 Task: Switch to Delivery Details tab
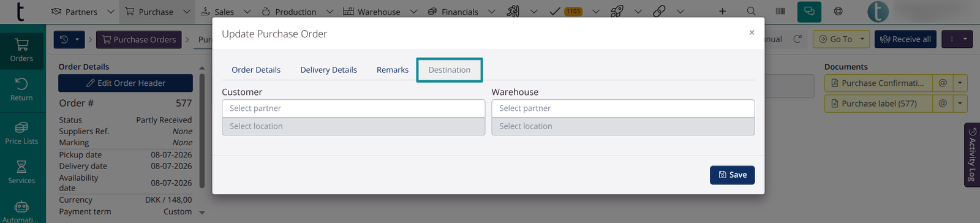point(328,70)
